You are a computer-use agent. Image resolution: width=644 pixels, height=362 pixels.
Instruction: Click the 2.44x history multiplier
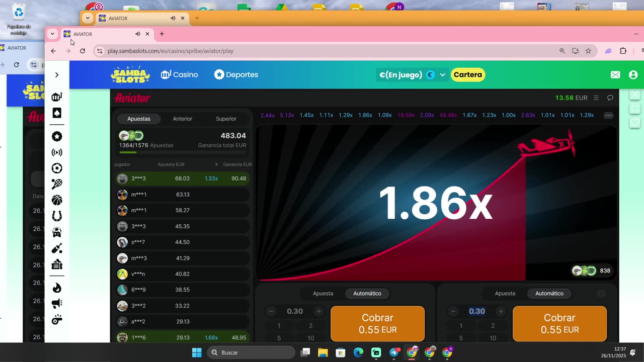pyautogui.click(x=268, y=115)
